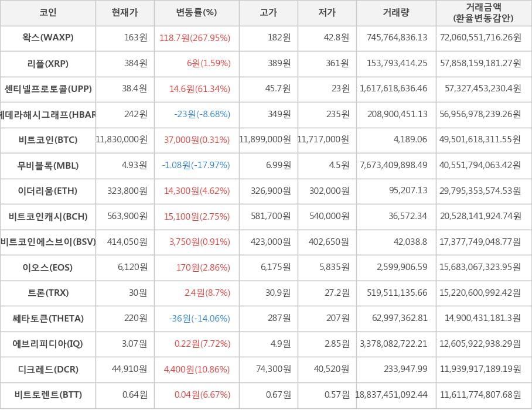Select the 왁스(WAXP) coin name
The image size is (532, 410).
point(48,37)
